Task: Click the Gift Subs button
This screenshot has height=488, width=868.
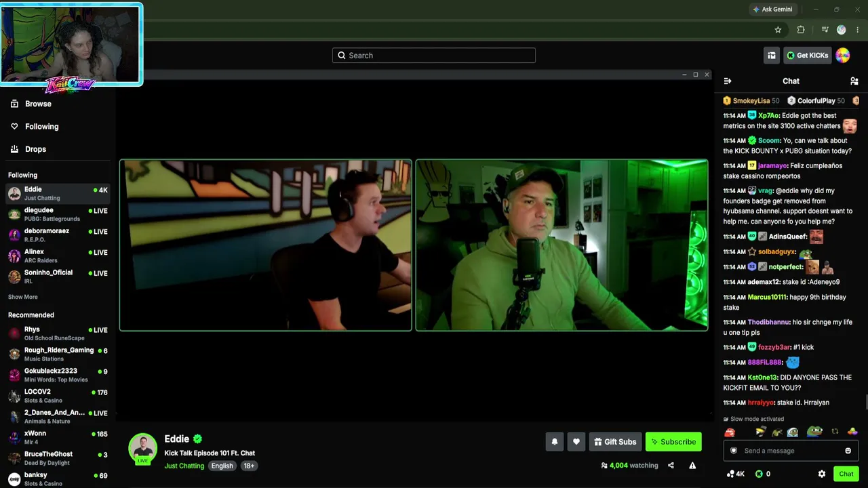Action: pyautogui.click(x=615, y=442)
